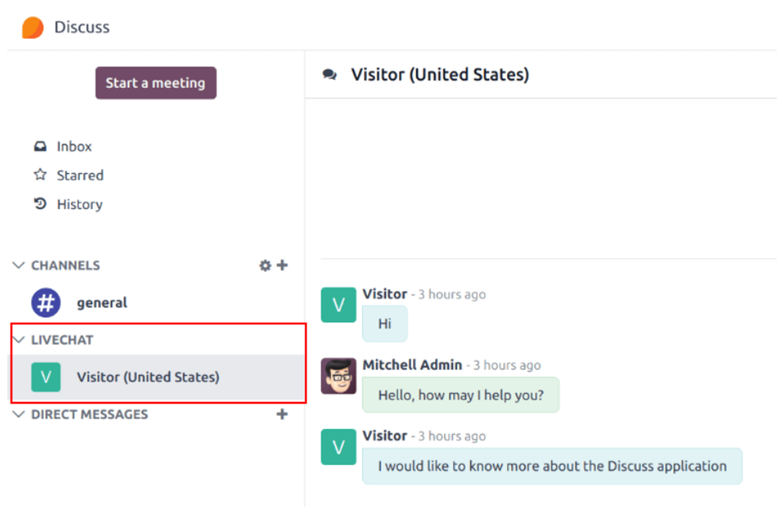Select the Starred star icon

[x=40, y=175]
